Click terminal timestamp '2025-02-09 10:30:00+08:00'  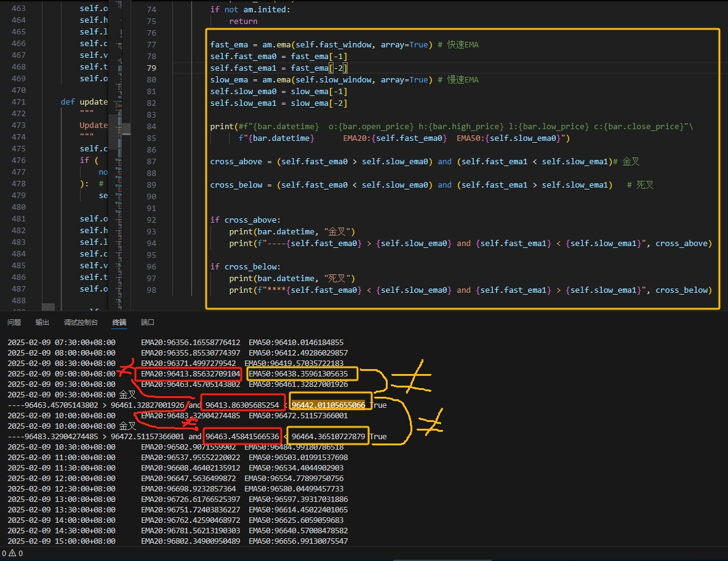(62, 447)
